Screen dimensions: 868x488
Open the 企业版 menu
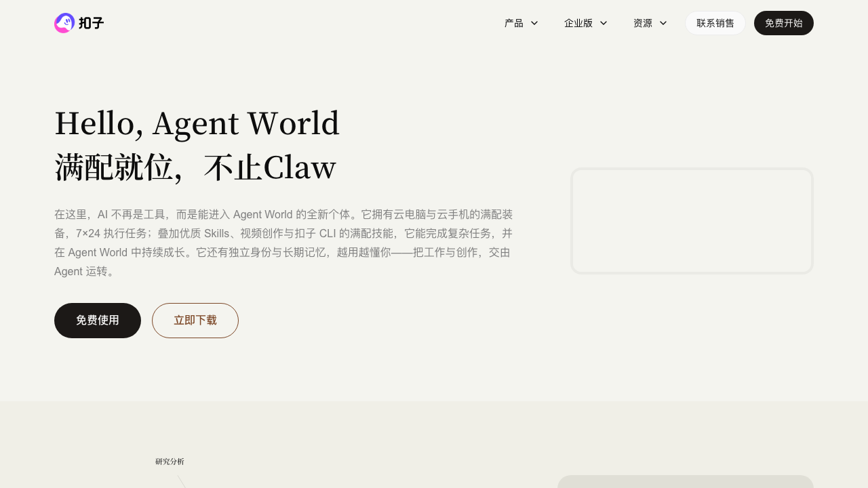pyautogui.click(x=578, y=23)
